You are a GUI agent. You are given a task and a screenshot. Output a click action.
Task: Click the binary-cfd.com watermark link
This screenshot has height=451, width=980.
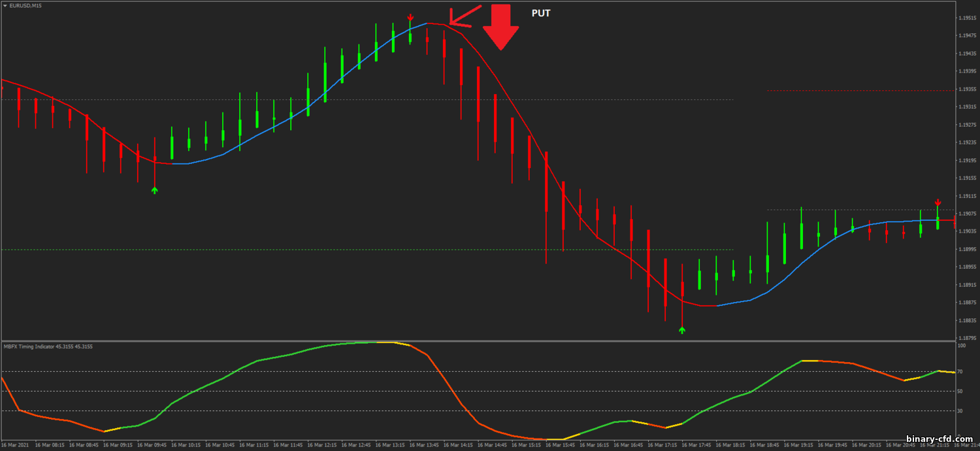[939, 439]
